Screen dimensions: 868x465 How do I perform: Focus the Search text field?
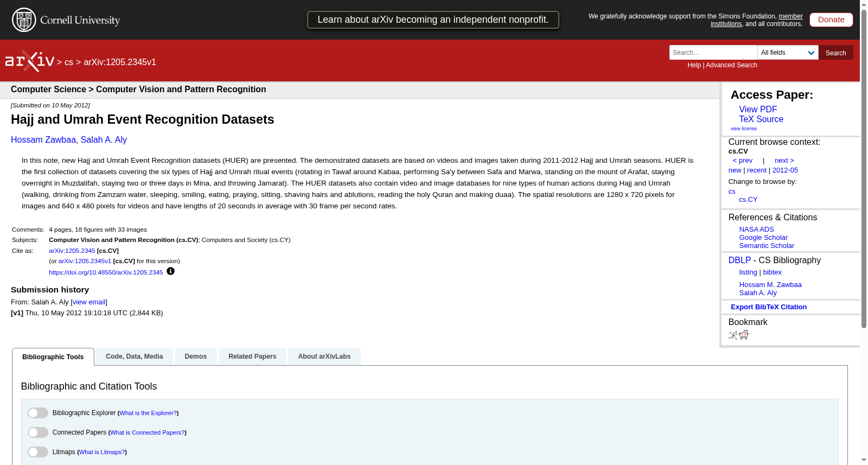pyautogui.click(x=713, y=53)
